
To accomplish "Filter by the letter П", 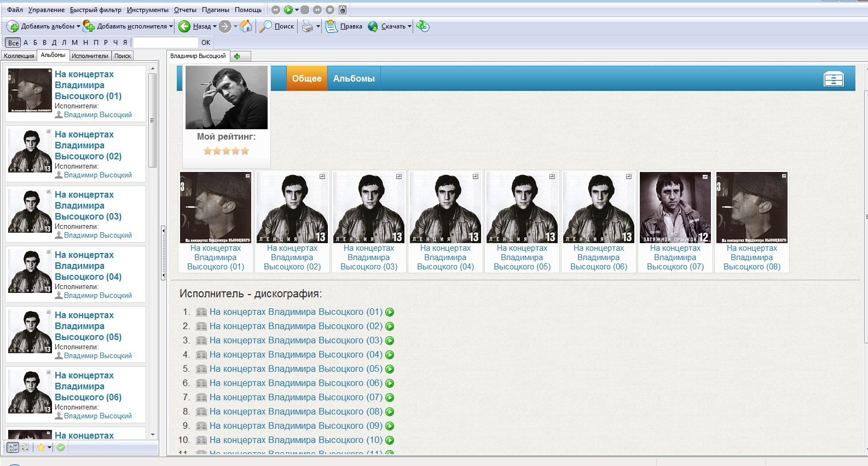I will pos(96,43).
